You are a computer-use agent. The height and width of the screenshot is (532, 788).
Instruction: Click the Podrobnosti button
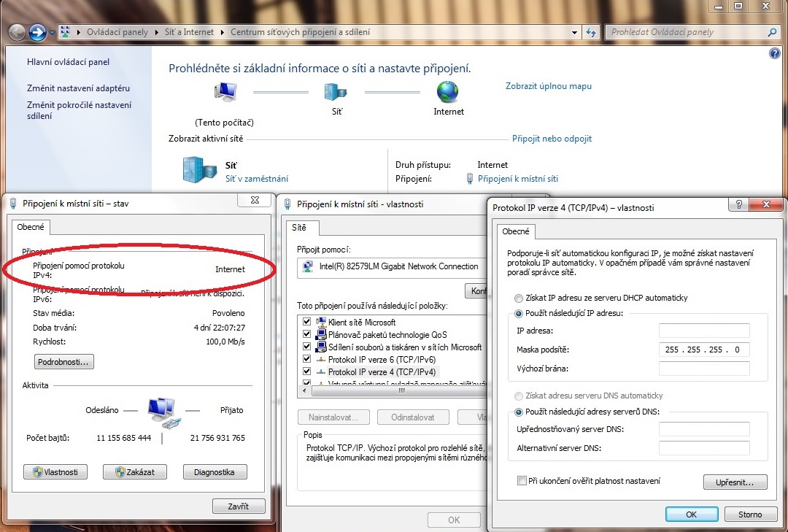[x=64, y=362]
